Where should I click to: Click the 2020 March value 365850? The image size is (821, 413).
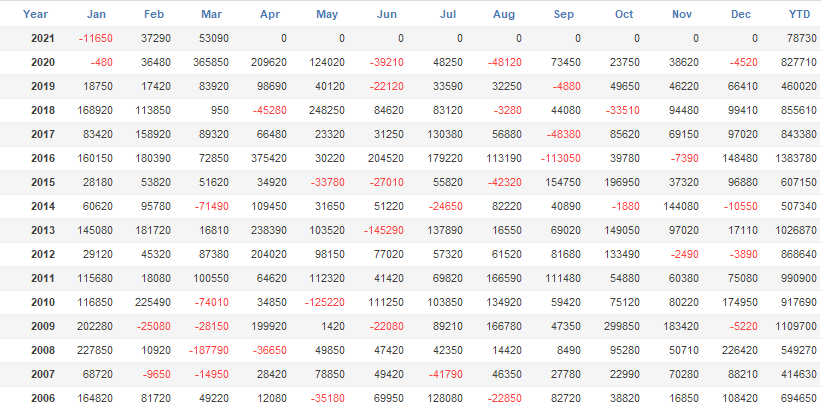(x=207, y=62)
